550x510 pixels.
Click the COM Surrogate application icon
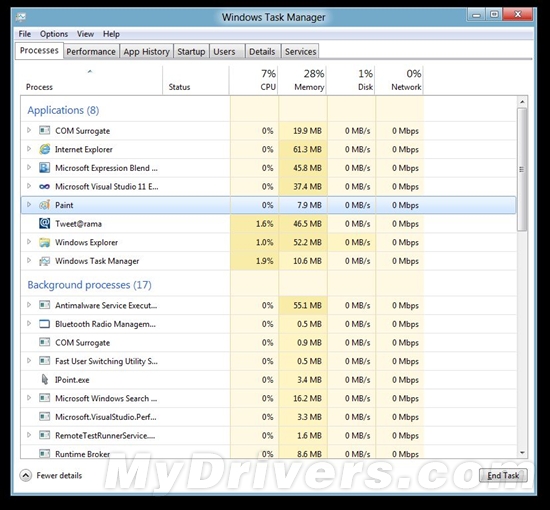pos(45,130)
